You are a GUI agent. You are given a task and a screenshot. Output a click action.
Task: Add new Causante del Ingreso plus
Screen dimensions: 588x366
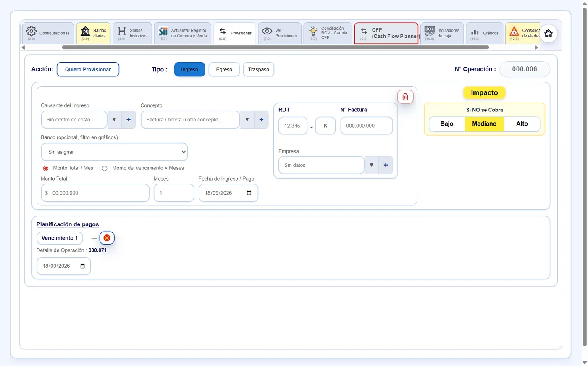[x=129, y=120]
